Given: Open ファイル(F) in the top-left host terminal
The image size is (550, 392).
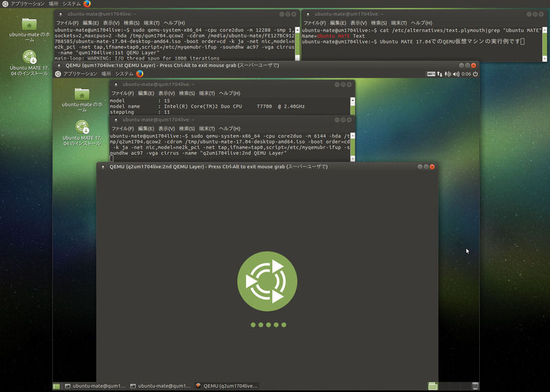Looking at the screenshot, I should coord(67,23).
